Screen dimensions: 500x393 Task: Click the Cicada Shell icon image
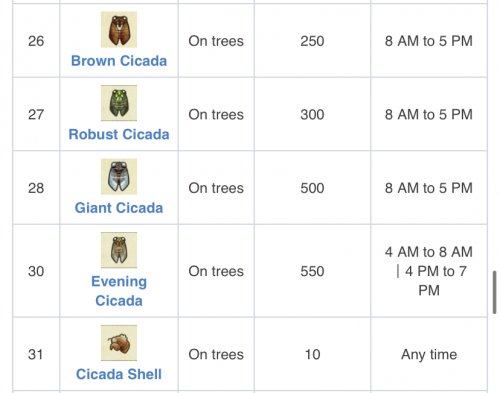[x=119, y=343]
